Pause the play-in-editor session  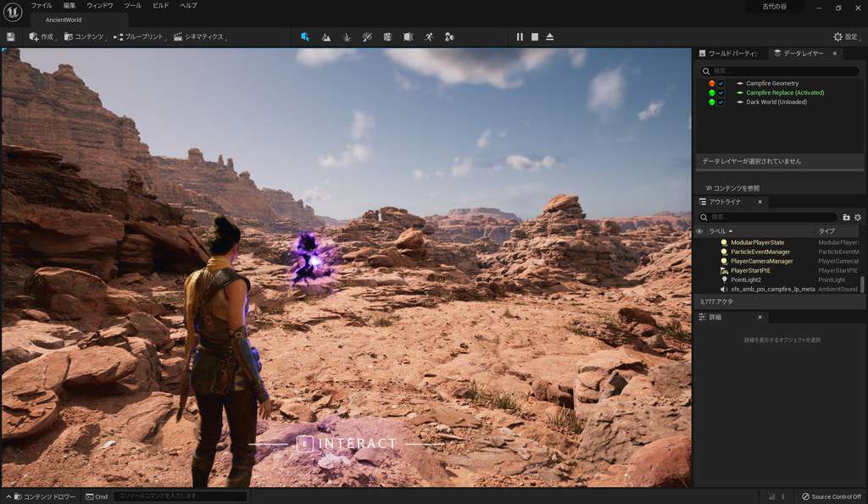tap(520, 37)
